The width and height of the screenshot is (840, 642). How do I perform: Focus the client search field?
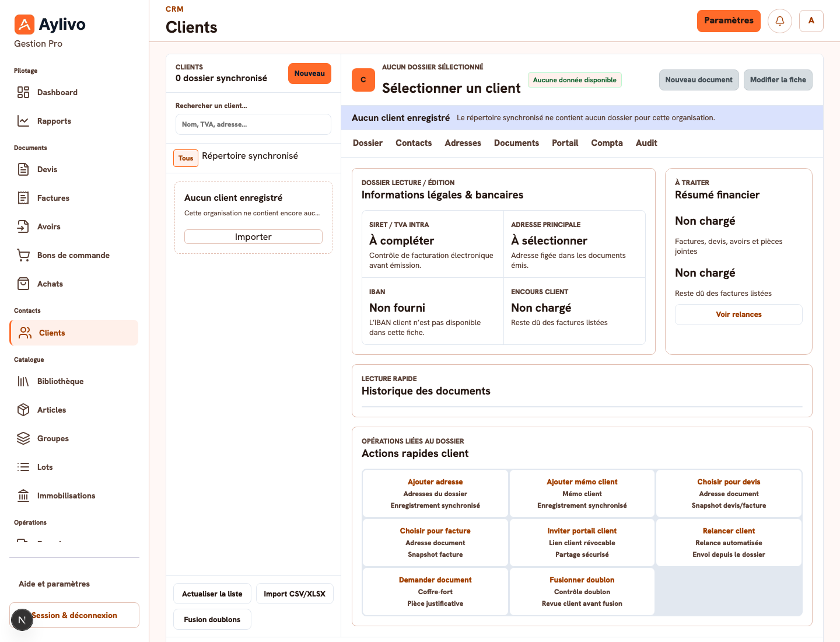253,124
